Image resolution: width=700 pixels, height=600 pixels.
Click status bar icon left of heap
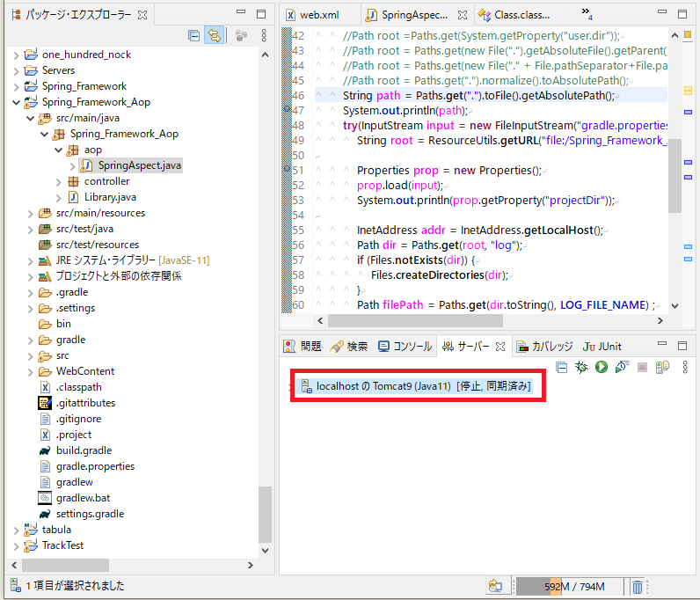pyautogui.click(x=495, y=586)
